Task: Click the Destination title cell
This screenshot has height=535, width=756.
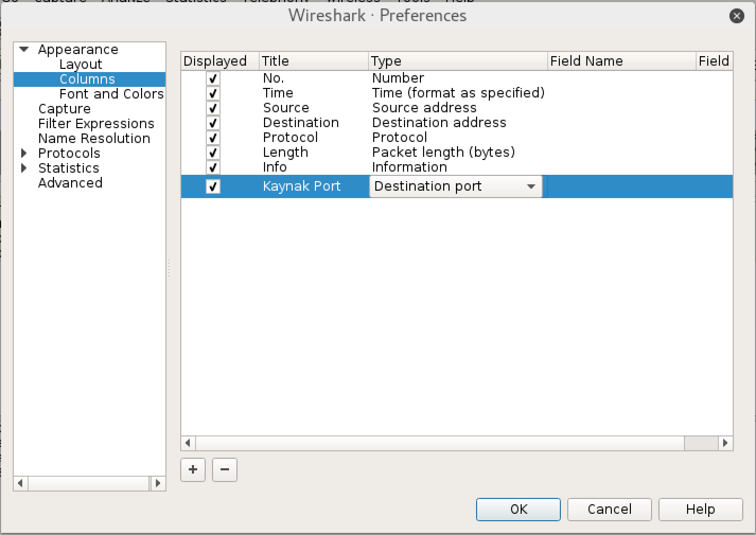Action: pyautogui.click(x=301, y=122)
